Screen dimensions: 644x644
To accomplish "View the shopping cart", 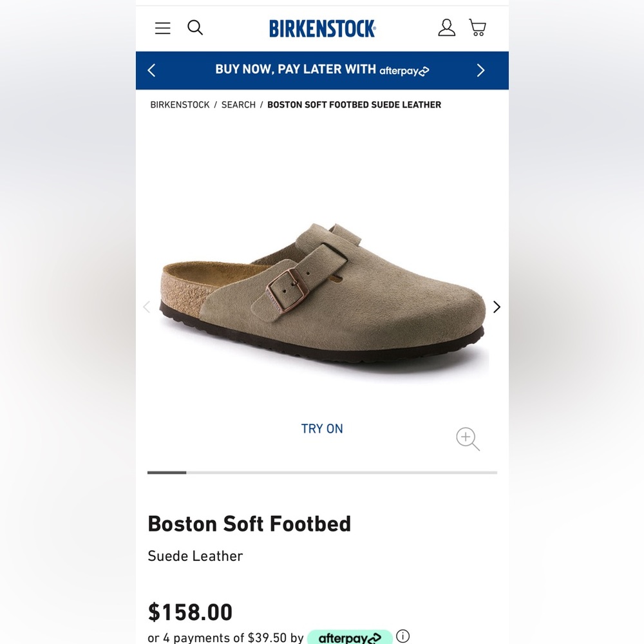I will click(477, 28).
